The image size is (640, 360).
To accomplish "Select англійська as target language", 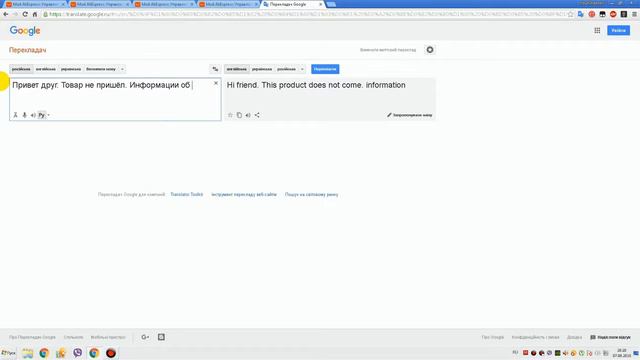I will point(237,69).
